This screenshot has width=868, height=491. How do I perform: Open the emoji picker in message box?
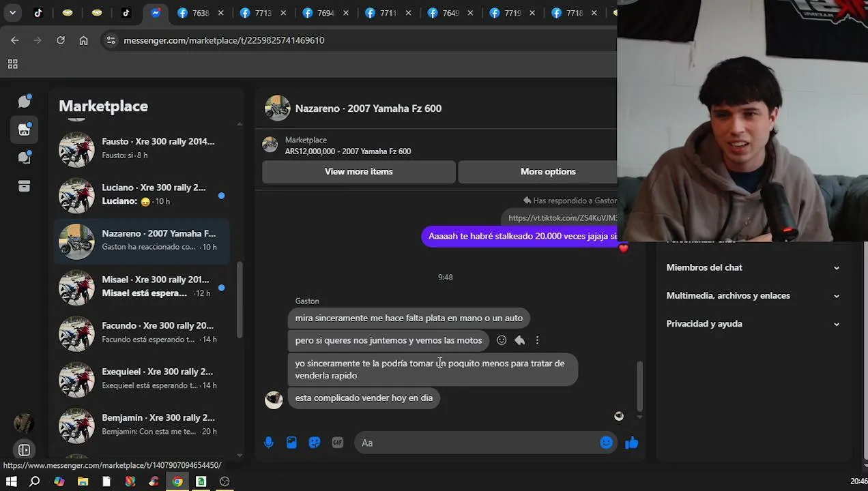point(606,443)
